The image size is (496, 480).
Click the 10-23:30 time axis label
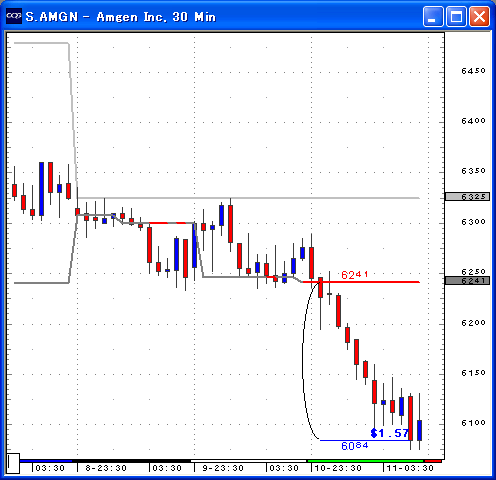click(x=338, y=468)
